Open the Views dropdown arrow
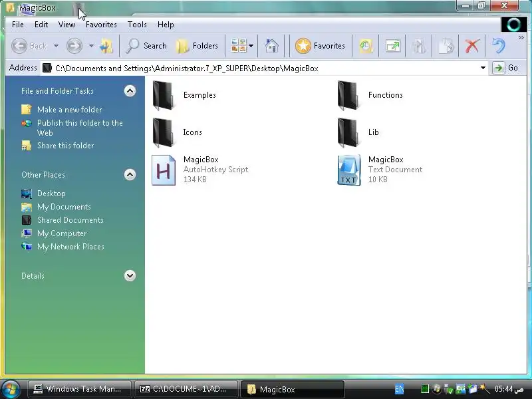Viewport: 532px width, 399px height. pyautogui.click(x=251, y=45)
